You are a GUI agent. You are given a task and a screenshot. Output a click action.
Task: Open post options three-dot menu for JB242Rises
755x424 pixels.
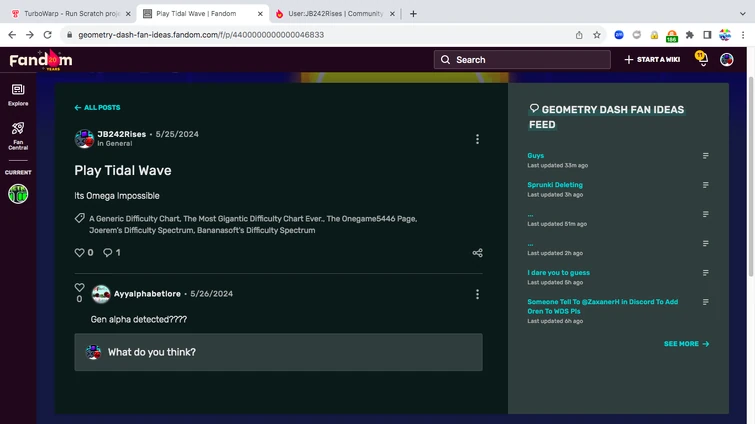click(x=477, y=139)
